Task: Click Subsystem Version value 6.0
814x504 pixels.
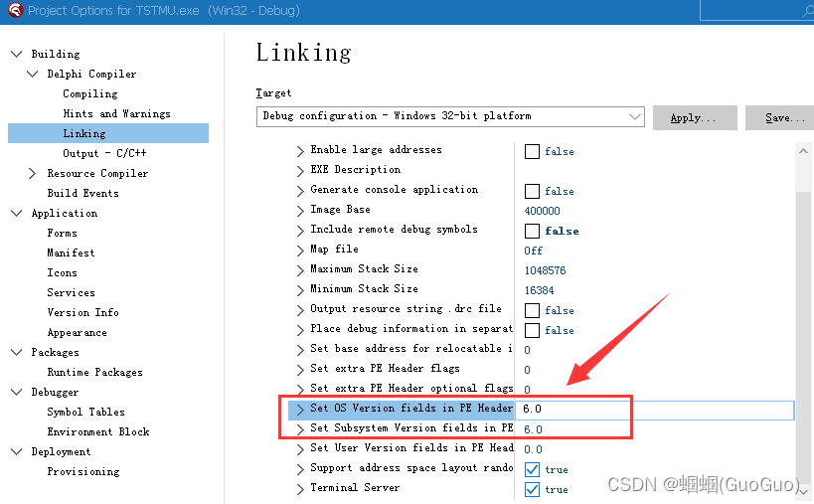Action: coord(533,429)
